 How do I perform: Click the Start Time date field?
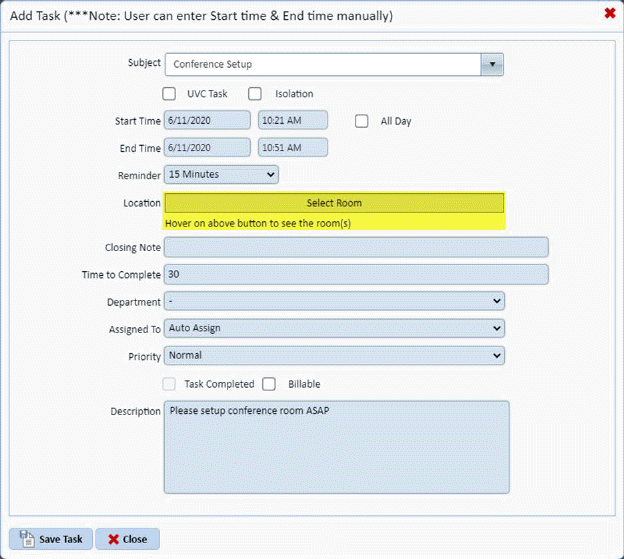(207, 121)
